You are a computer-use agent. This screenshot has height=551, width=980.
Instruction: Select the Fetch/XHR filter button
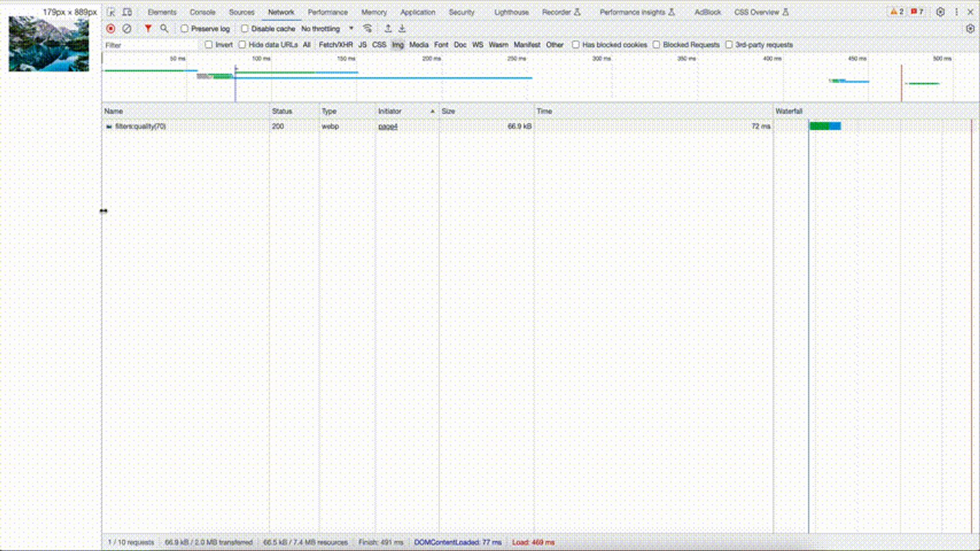point(336,45)
